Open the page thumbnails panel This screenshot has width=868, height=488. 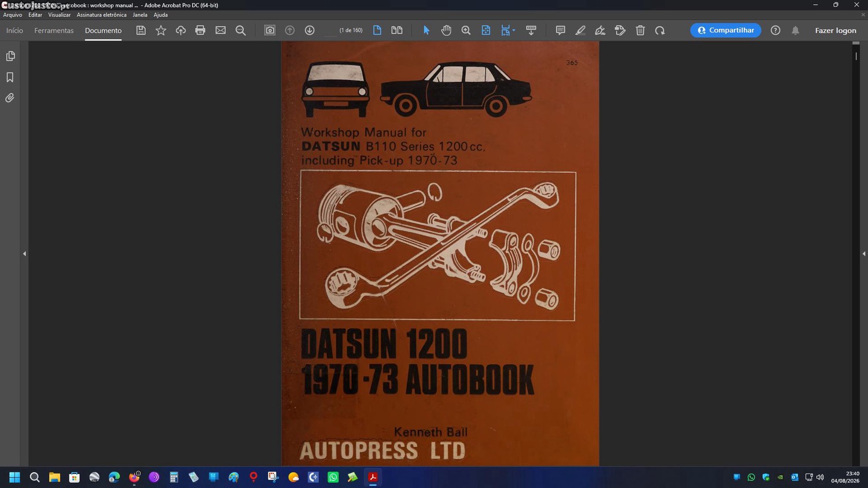tap(10, 56)
